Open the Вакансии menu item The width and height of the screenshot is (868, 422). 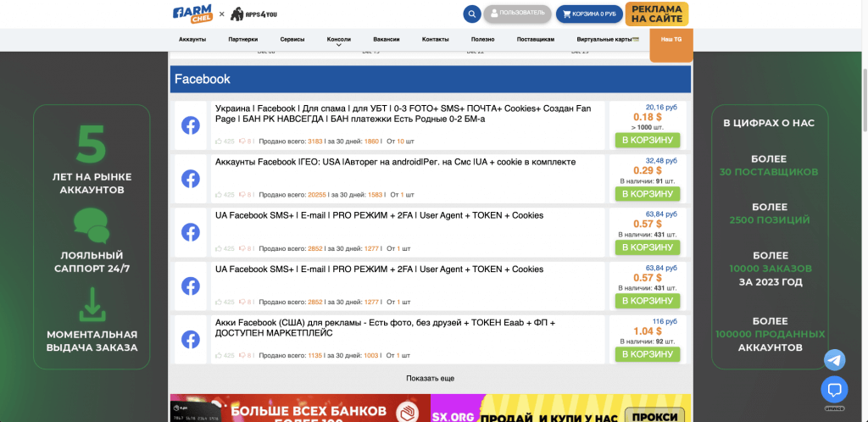pyautogui.click(x=387, y=39)
